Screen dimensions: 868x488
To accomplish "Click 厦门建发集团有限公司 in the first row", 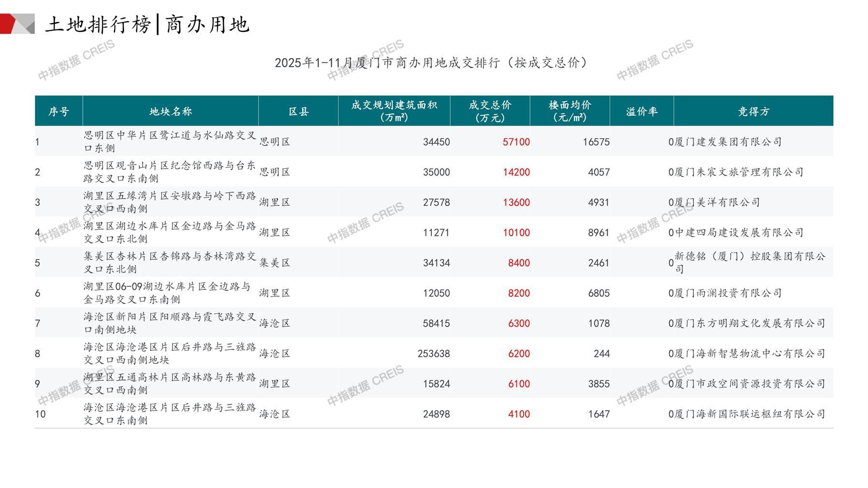I will (728, 142).
